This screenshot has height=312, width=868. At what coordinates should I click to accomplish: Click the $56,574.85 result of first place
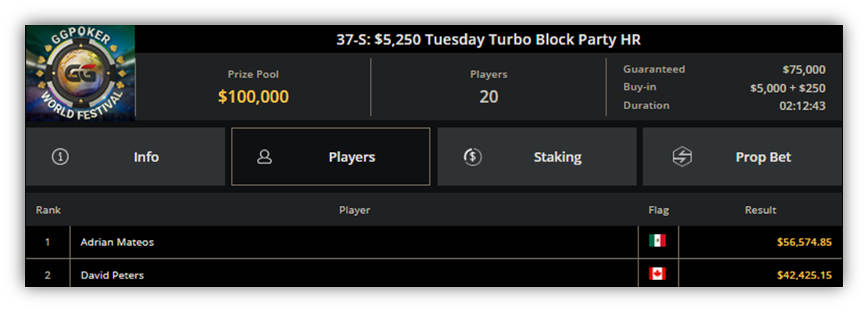click(804, 242)
